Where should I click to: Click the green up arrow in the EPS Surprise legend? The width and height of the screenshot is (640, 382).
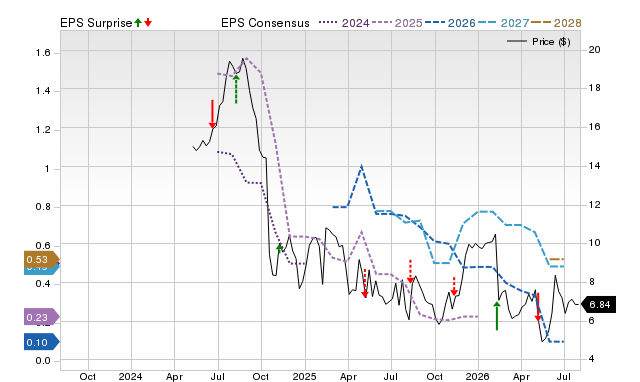point(138,22)
